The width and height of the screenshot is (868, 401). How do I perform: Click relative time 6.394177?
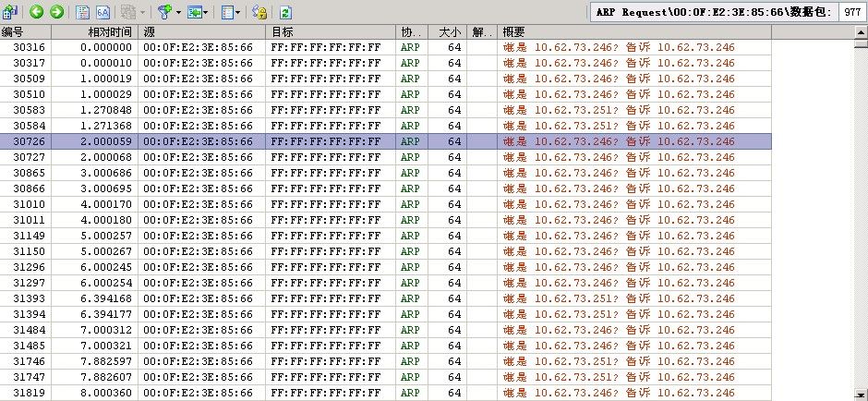click(x=106, y=314)
